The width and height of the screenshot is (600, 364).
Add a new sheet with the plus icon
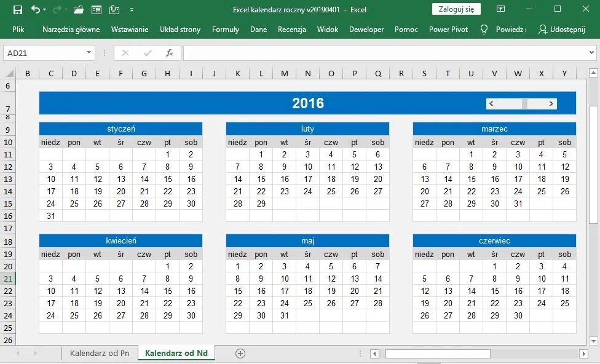tap(240, 354)
